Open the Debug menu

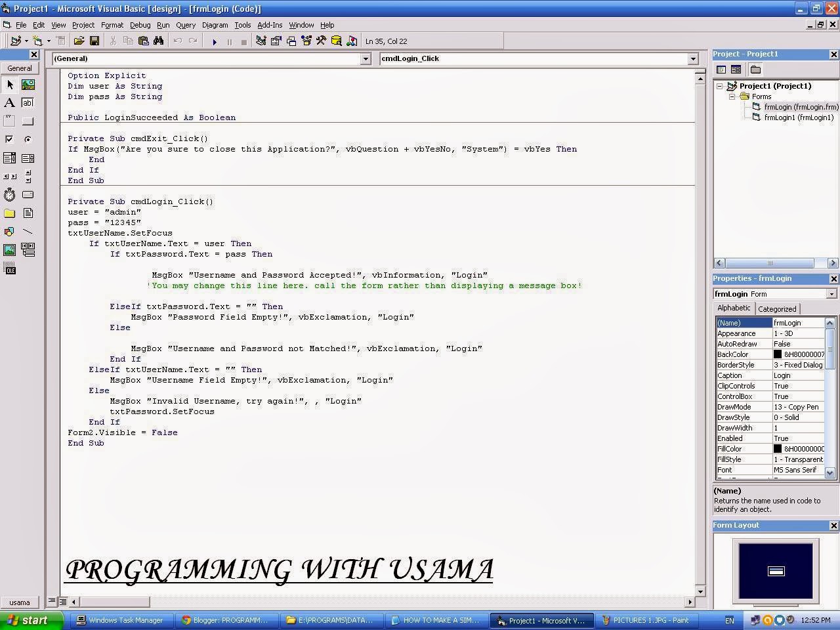coord(140,25)
